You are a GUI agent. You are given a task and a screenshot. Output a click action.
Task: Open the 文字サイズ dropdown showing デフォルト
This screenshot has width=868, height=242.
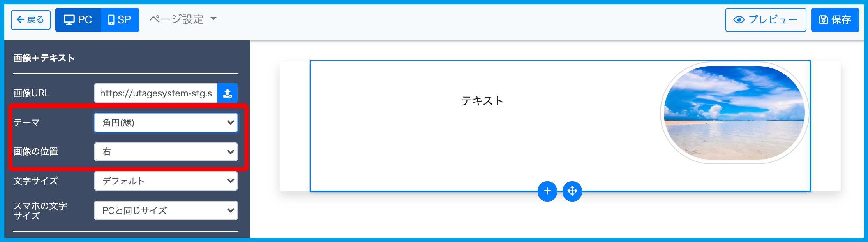tap(166, 181)
